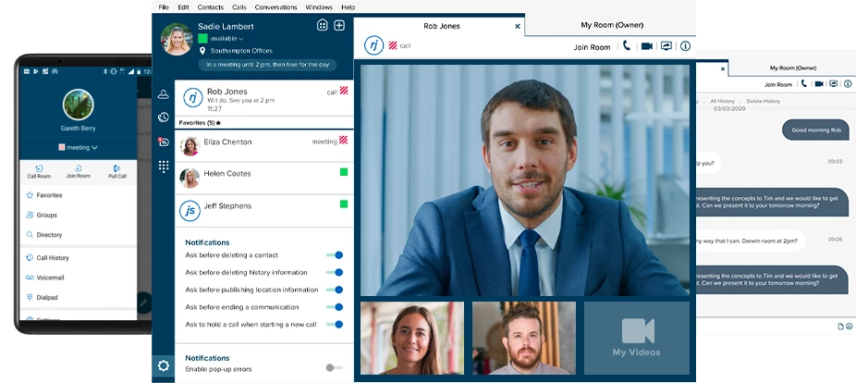Toggle 'Ask before deleting history information'
This screenshot has height=383, width=868.
click(x=335, y=272)
